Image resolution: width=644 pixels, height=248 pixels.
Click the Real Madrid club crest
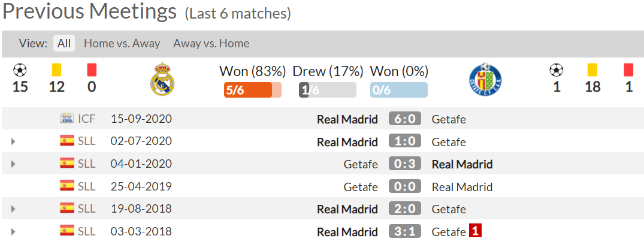tap(162, 79)
